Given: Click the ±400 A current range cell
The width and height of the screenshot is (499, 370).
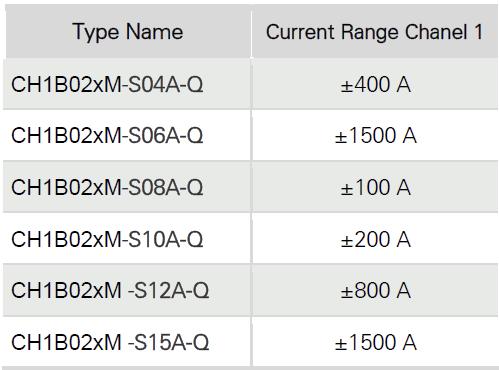Looking at the screenshot, I should (375, 84).
